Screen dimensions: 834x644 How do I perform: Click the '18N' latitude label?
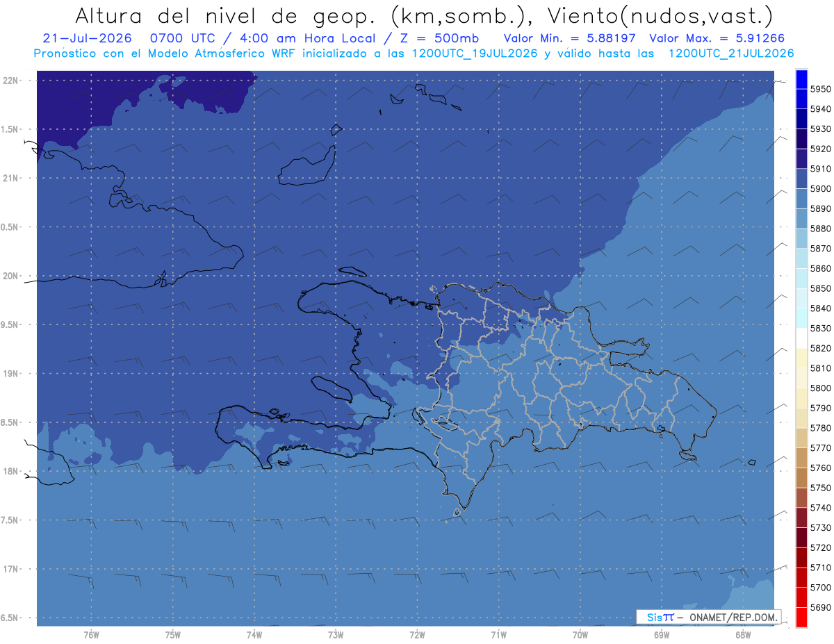[x=10, y=471]
